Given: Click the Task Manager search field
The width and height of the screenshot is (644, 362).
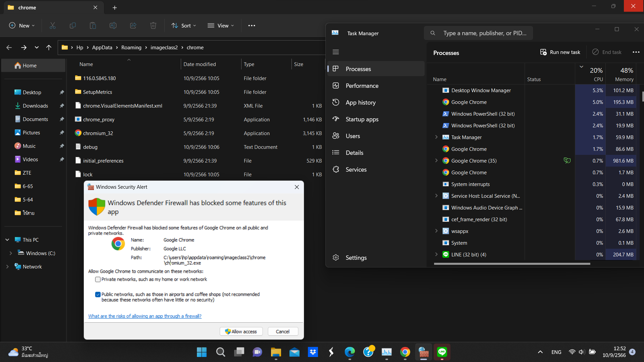Looking at the screenshot, I should (x=478, y=33).
